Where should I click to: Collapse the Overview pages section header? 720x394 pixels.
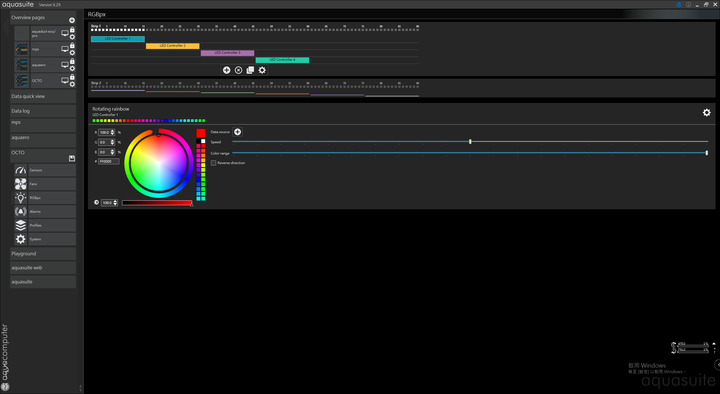point(43,18)
